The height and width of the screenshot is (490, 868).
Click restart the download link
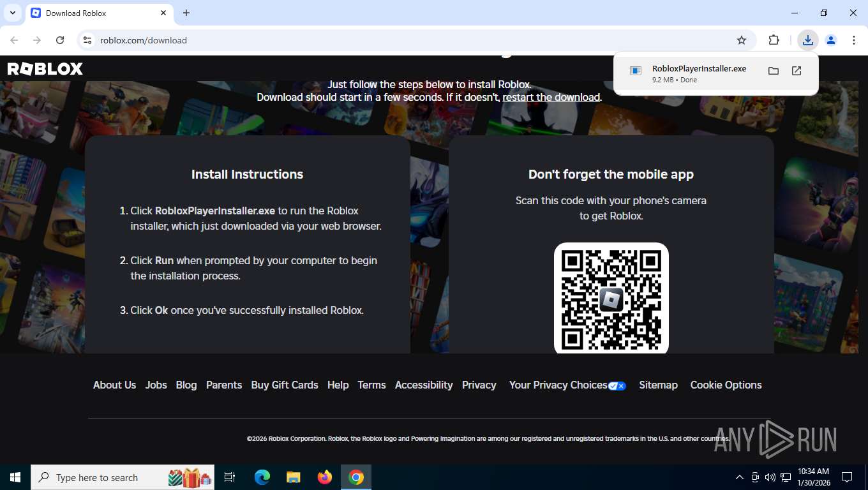pos(551,97)
